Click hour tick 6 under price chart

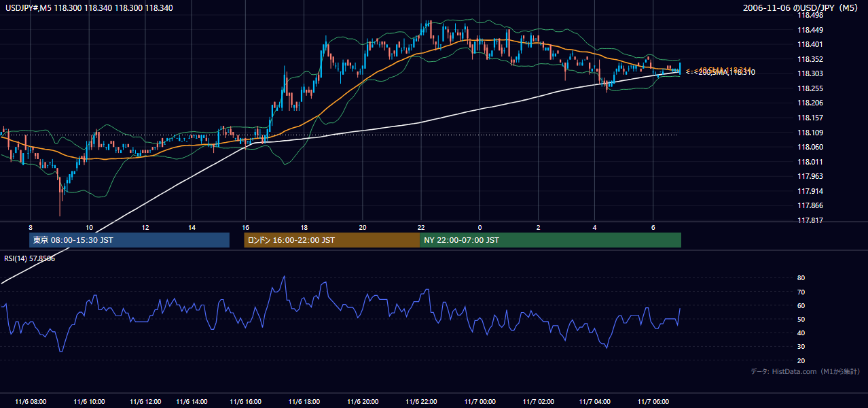(x=653, y=227)
